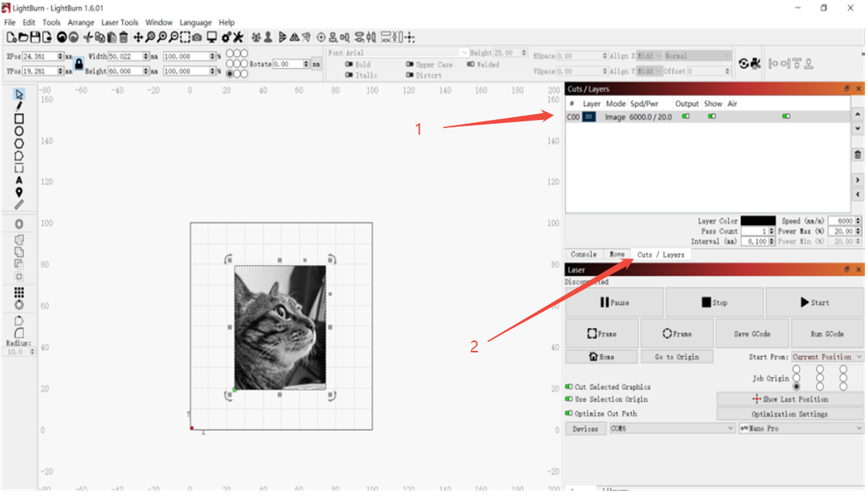Toggle Show switch for layer C00
This screenshot has height=496, width=868.
pos(712,116)
